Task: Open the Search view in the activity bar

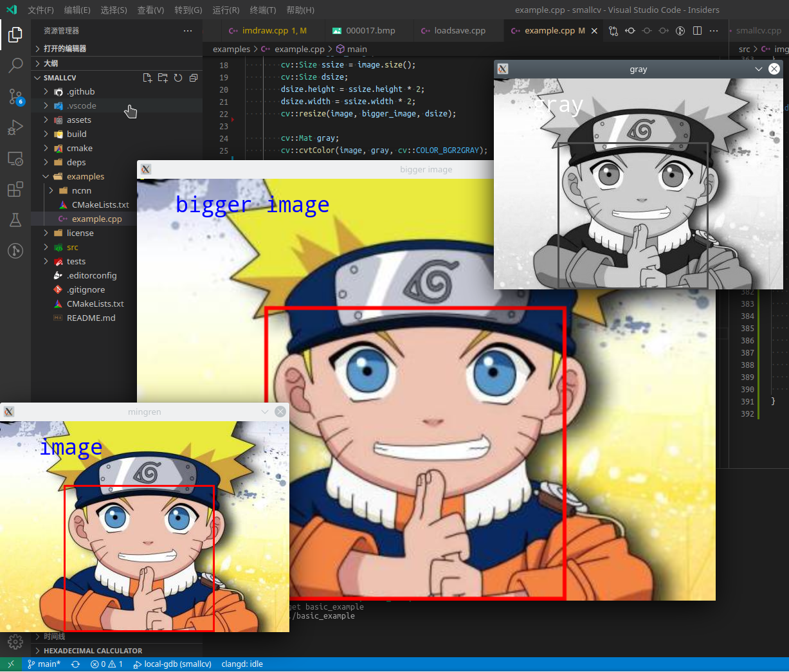Action: 15,65
